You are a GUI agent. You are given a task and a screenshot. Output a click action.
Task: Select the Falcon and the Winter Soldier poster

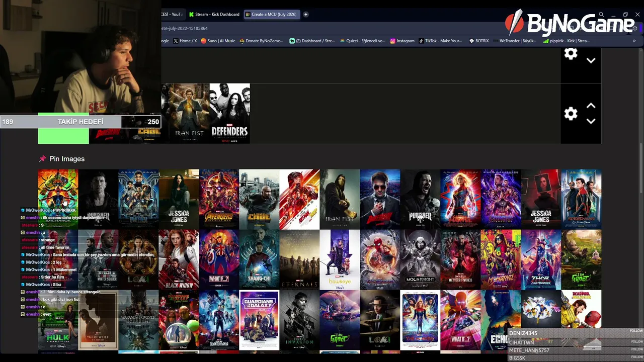coord(98,259)
